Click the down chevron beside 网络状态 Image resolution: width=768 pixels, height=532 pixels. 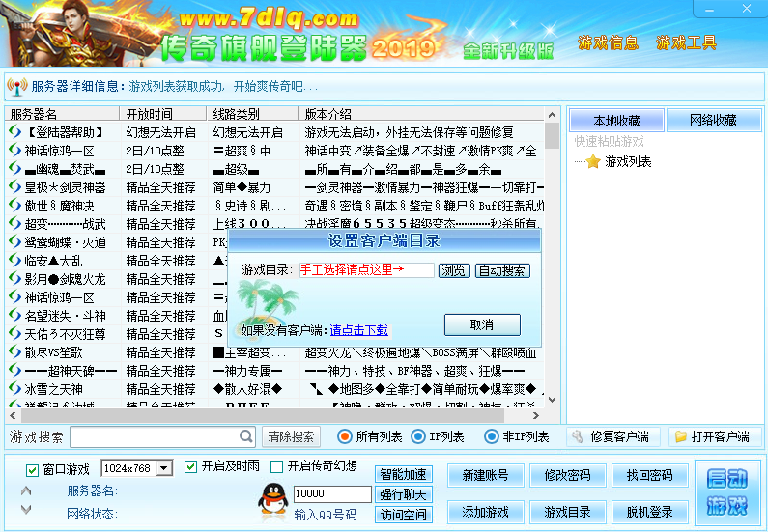(x=26, y=510)
